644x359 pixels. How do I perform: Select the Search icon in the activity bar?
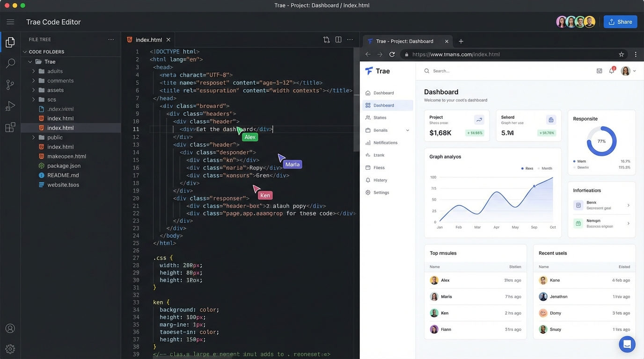tap(10, 63)
